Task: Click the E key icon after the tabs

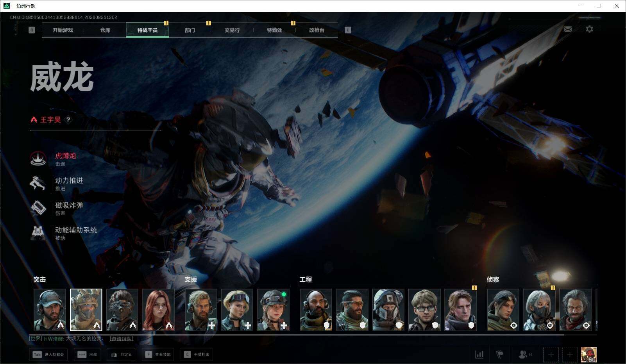Action: (348, 30)
